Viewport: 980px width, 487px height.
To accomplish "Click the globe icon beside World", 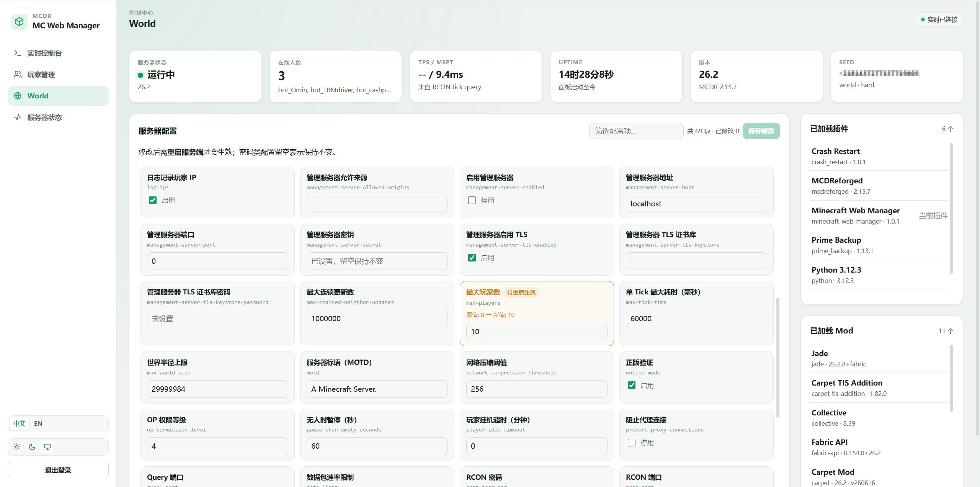I will 18,96.
